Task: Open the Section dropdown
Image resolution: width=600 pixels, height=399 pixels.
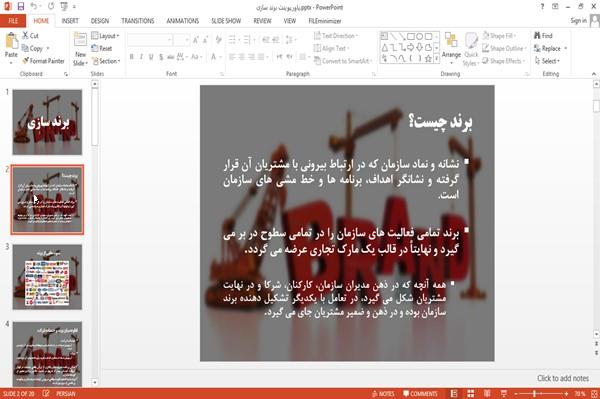Action: point(106,61)
